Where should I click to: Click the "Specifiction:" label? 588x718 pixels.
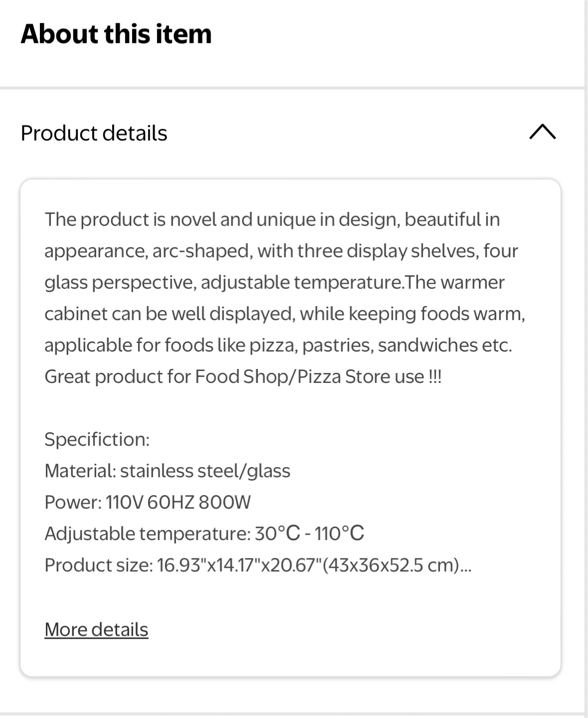[97, 439]
